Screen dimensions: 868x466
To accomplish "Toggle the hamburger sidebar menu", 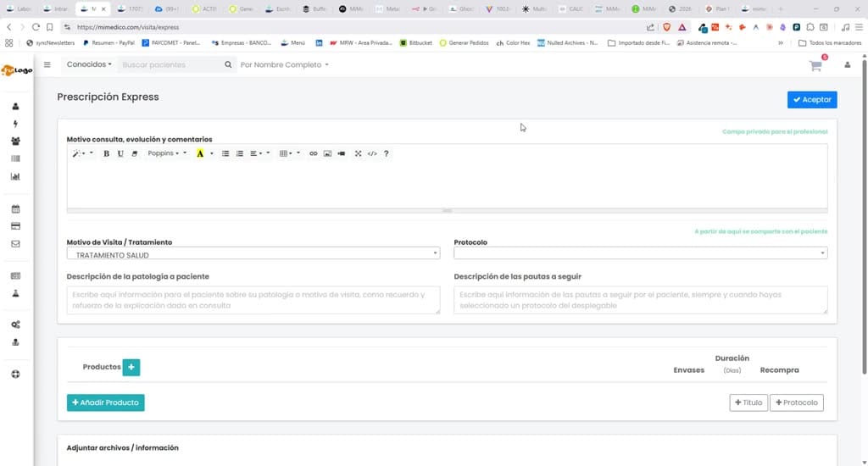I will (x=47, y=64).
